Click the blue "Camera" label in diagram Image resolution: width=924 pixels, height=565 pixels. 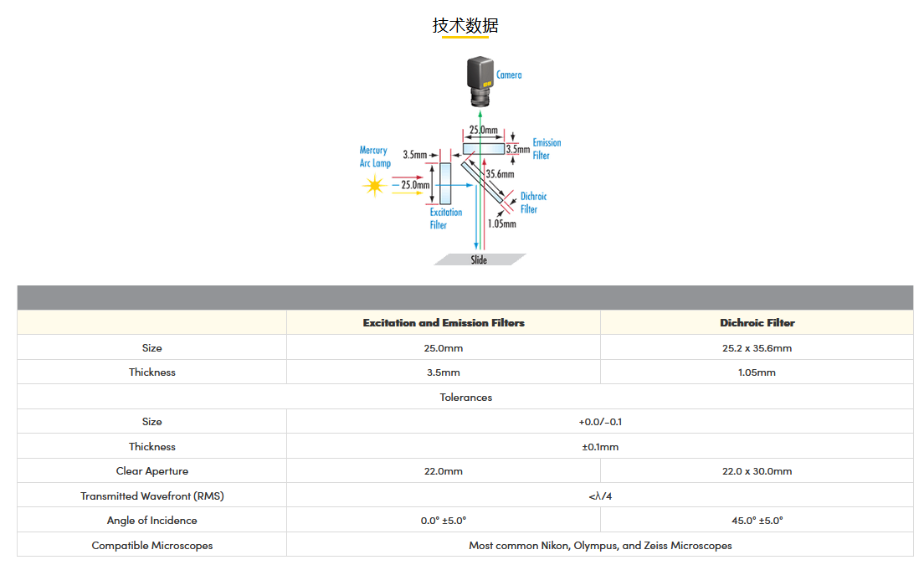click(x=509, y=75)
